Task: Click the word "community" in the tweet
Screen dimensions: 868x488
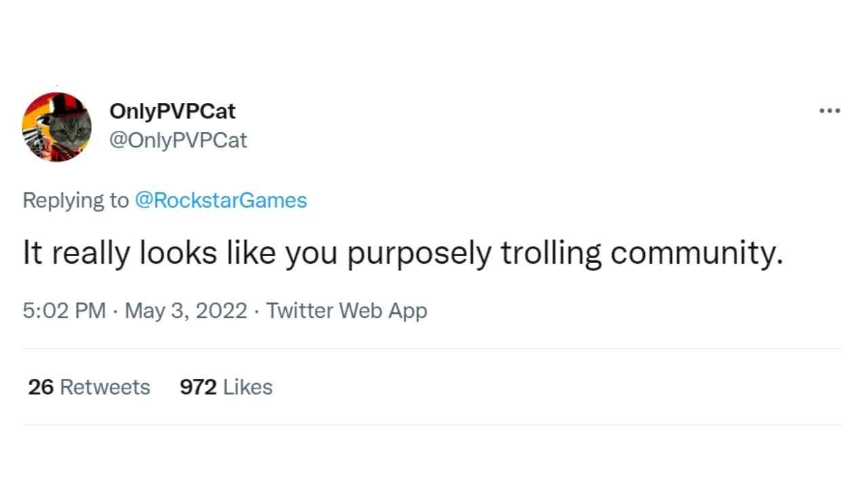Action: pyautogui.click(x=693, y=254)
